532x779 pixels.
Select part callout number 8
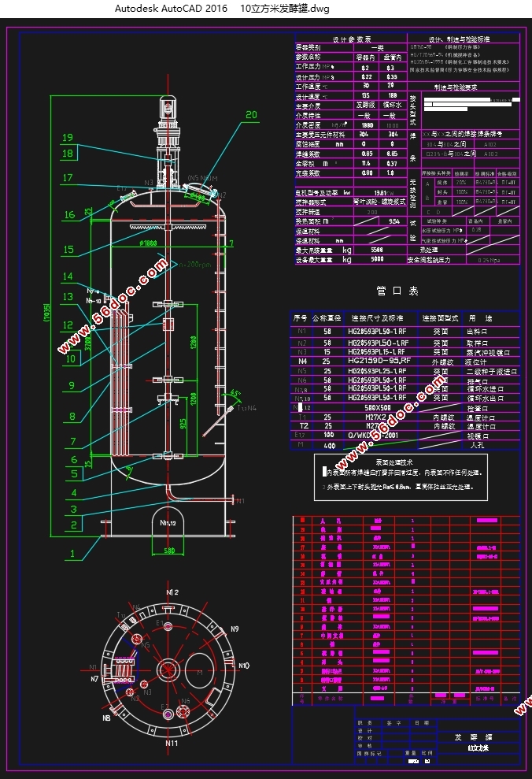point(72,417)
